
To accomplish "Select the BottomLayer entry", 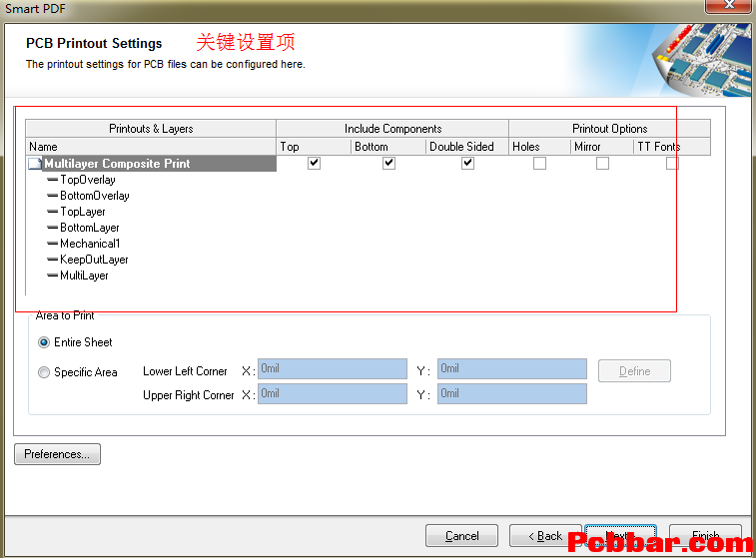I will [89, 228].
